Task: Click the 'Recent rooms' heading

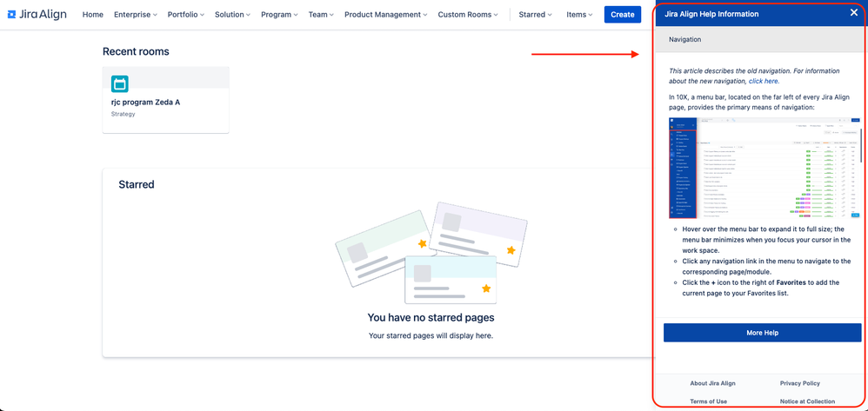Action: [136, 51]
